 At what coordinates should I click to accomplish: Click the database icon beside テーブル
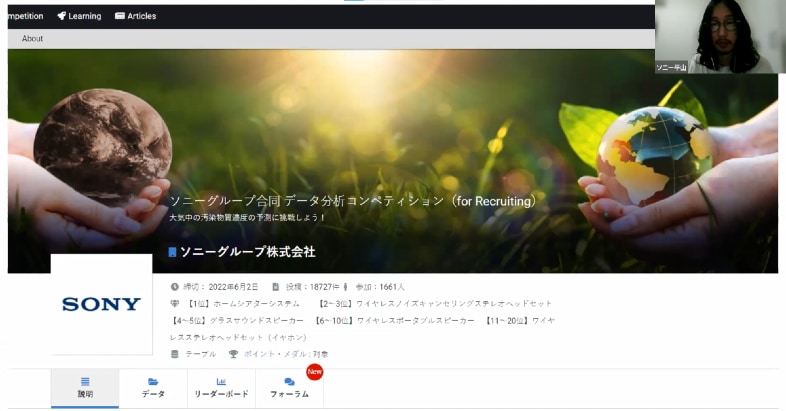[175, 354]
